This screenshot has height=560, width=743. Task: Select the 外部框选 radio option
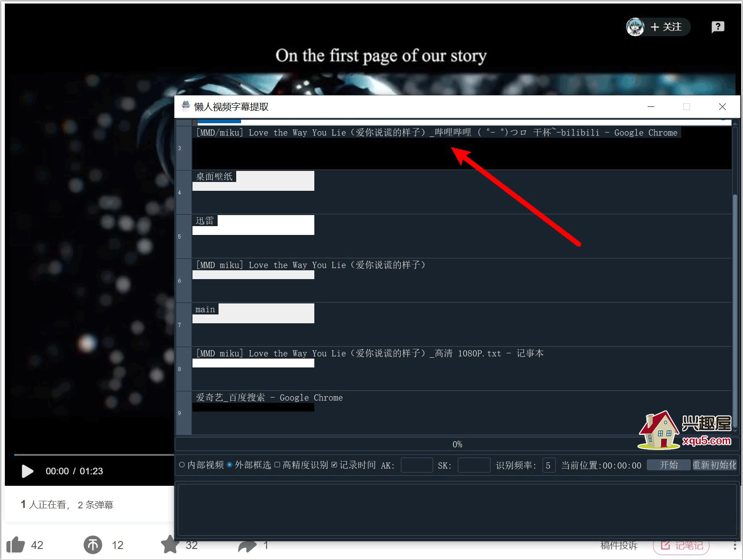(249, 465)
